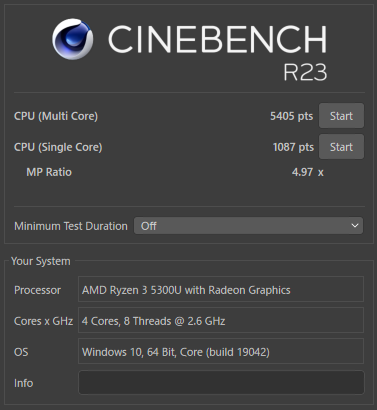Click the Processor label
The height and width of the screenshot is (410, 377).
pyautogui.click(x=37, y=290)
